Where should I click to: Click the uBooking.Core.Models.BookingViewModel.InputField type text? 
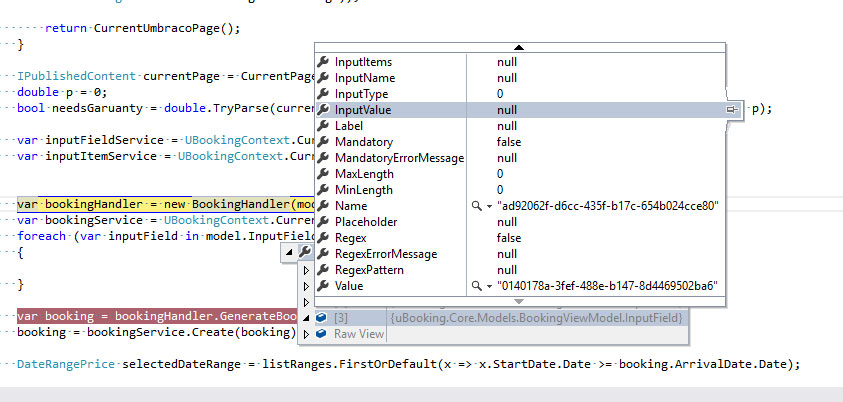click(x=537, y=318)
